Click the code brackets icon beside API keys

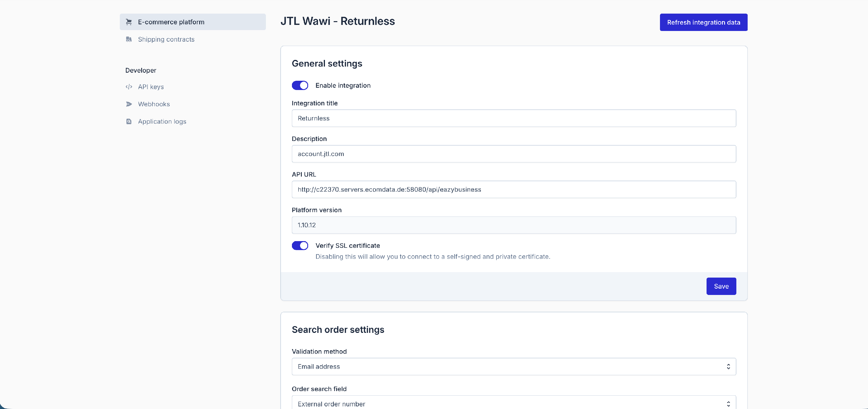[129, 87]
